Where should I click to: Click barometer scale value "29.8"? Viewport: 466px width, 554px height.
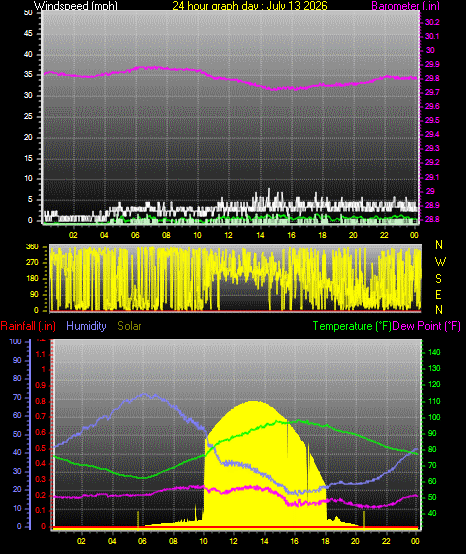point(432,78)
